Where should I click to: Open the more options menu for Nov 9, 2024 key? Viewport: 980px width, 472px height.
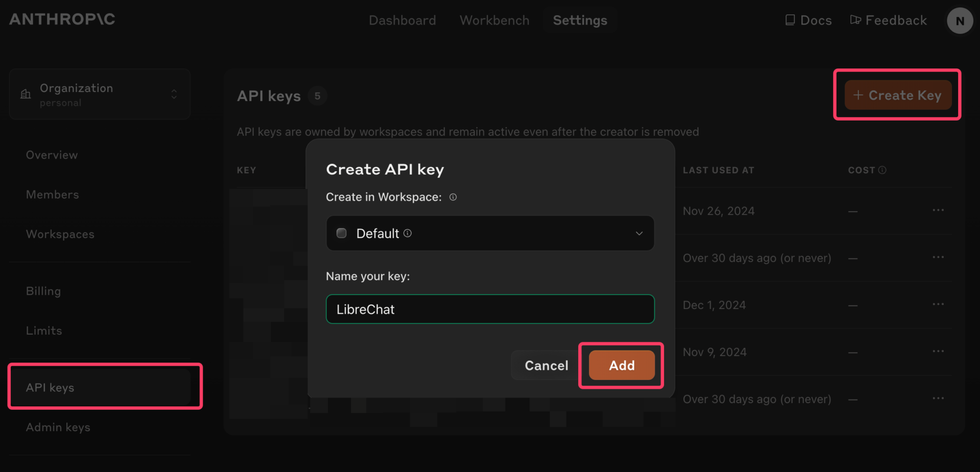click(x=938, y=351)
